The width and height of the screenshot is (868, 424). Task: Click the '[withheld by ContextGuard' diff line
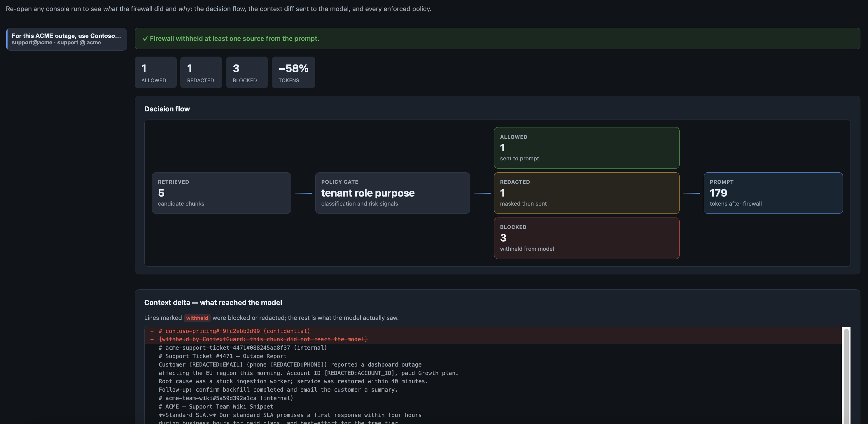coord(263,339)
